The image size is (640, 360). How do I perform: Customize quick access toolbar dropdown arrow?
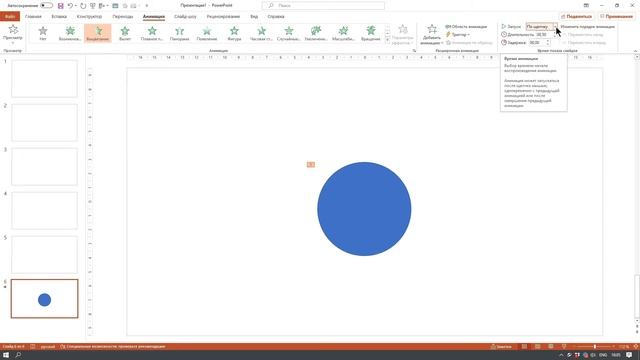click(147, 6)
